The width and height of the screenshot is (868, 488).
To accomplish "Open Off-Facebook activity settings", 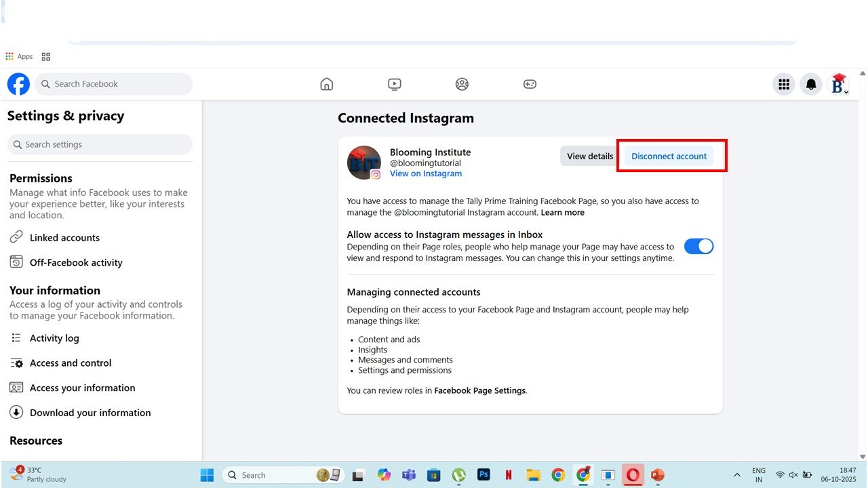I will point(76,262).
